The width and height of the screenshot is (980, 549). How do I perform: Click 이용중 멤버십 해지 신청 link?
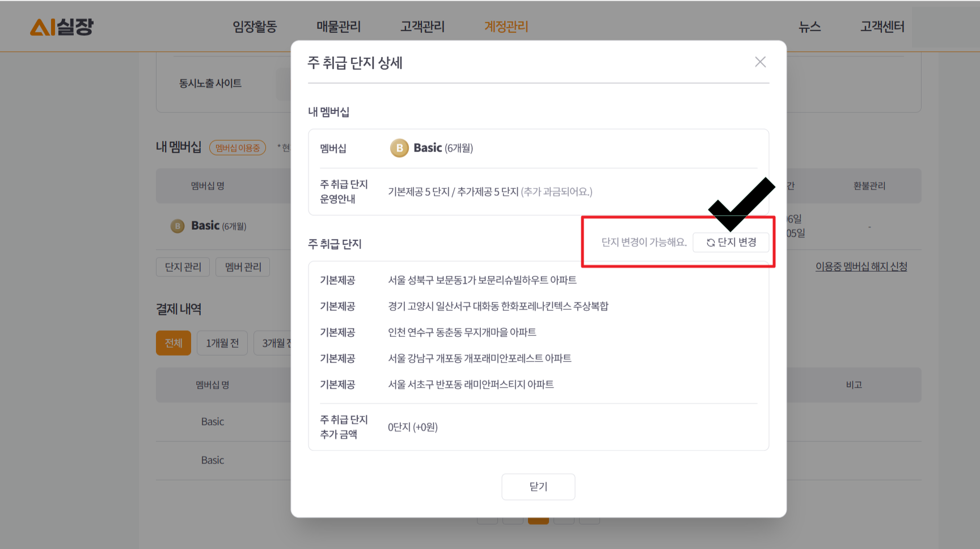(861, 267)
